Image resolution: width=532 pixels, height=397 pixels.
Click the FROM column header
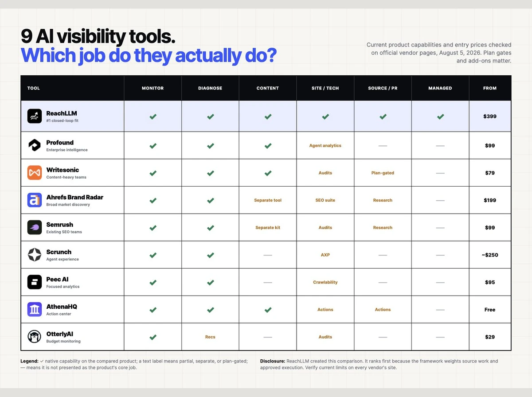coord(490,88)
